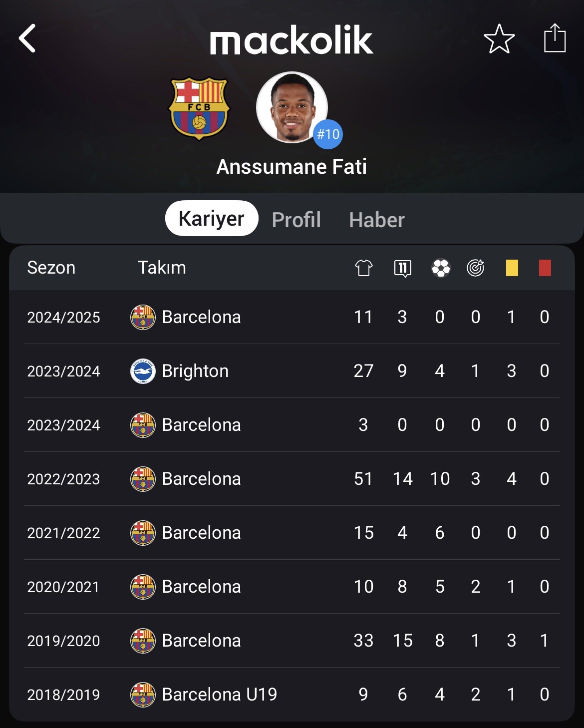Open Anssumane Fati's profile photo
Viewport: 584px width, 728px height.
click(x=292, y=107)
